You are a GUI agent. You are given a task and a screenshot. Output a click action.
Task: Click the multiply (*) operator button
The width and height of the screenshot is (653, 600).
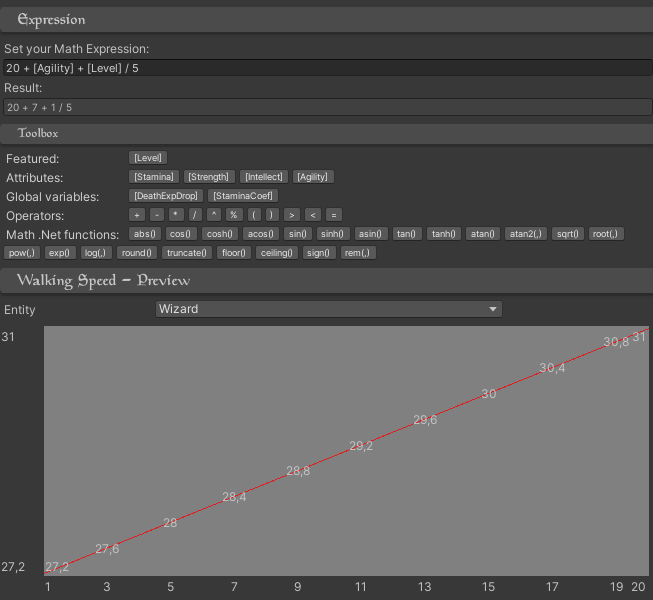point(176,215)
